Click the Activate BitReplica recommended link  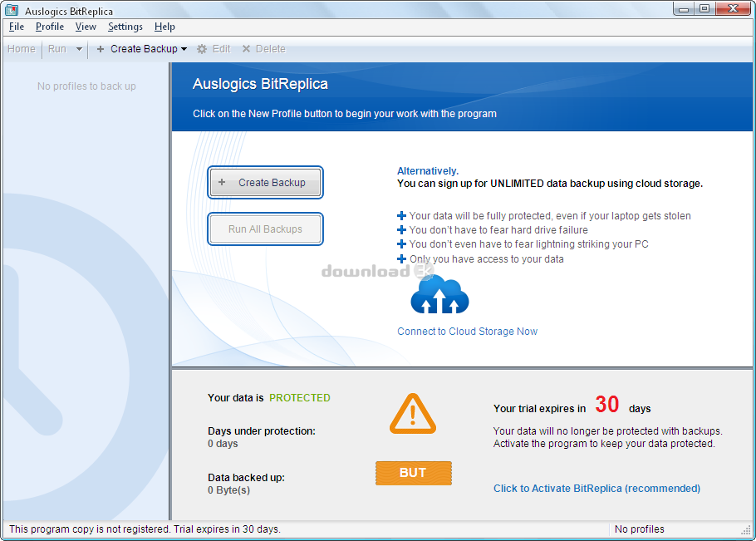click(x=596, y=489)
